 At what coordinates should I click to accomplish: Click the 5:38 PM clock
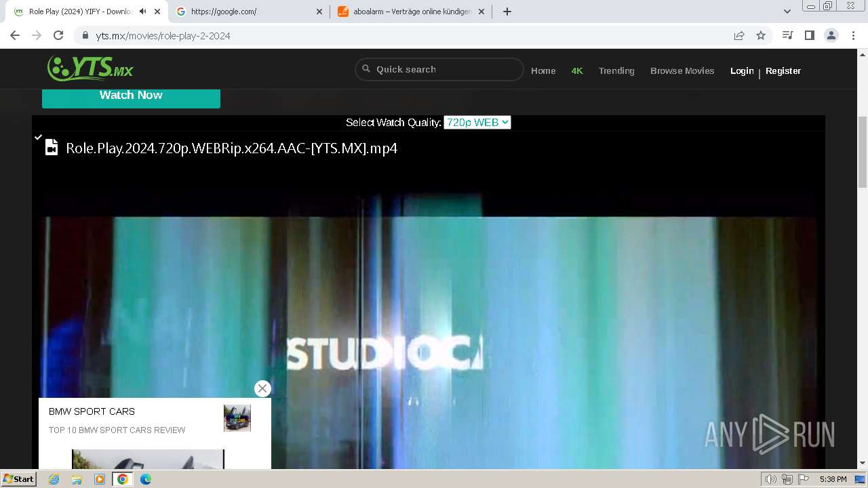tap(833, 479)
